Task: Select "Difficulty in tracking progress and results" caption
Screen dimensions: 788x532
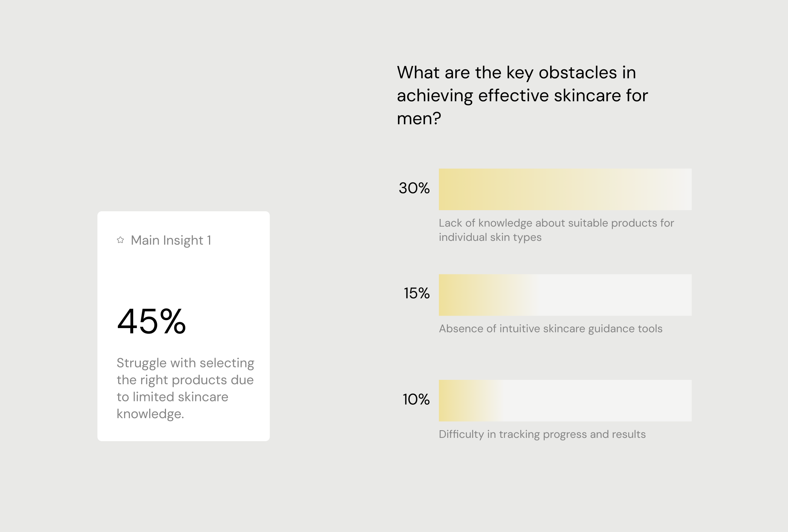Action: (542, 434)
